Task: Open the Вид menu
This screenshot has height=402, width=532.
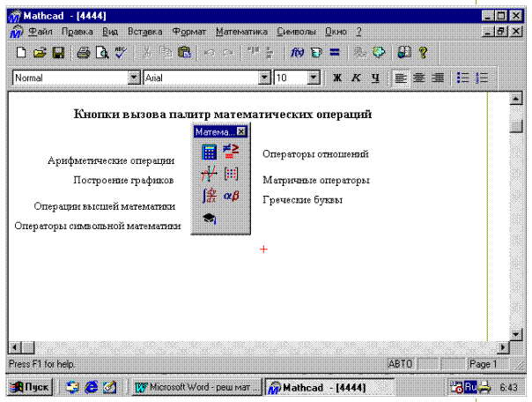Action: (x=110, y=32)
